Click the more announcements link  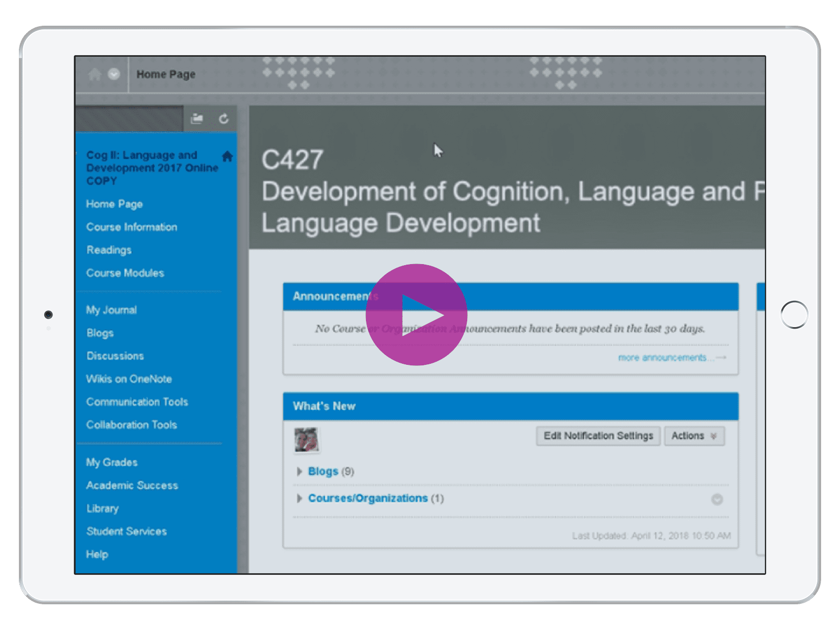click(x=671, y=358)
